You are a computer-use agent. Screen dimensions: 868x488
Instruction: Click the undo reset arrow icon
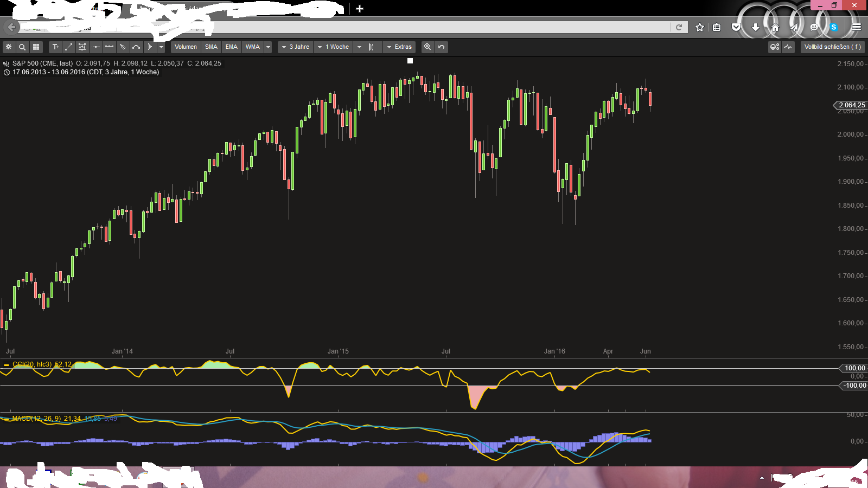tap(442, 47)
